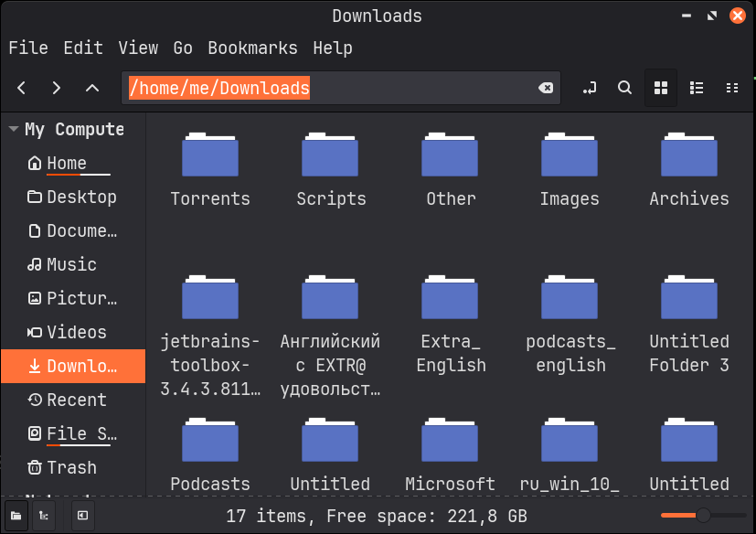This screenshot has width=756, height=534.
Task: Go back to the previous folder
Action: (21, 88)
